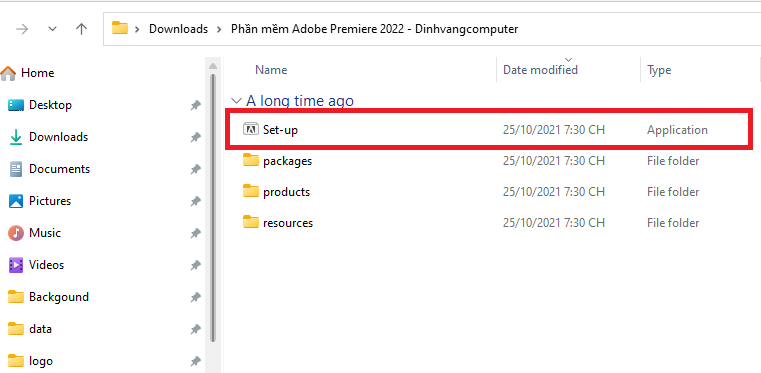
Task: Open the recent locations chevron
Action: pyautogui.click(x=52, y=29)
